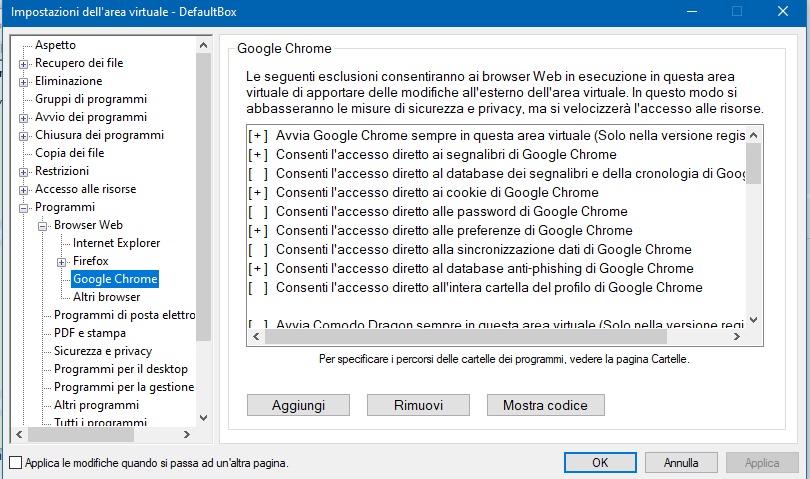Click Mostra codice button
The width and height of the screenshot is (810, 479).
coord(546,405)
